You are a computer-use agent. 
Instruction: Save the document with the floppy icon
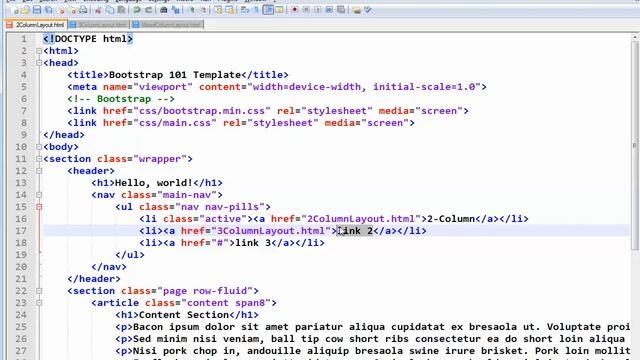pyautogui.click(x=37, y=10)
